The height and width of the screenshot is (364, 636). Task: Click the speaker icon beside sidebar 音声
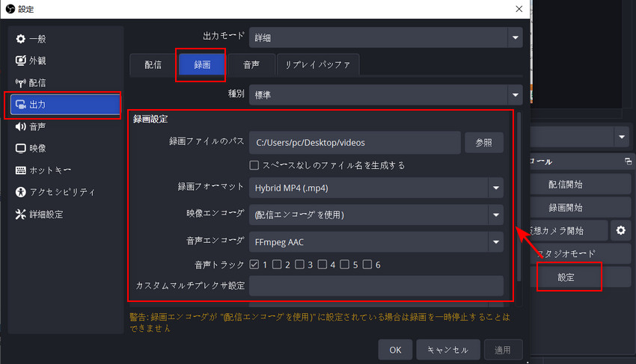tap(20, 126)
